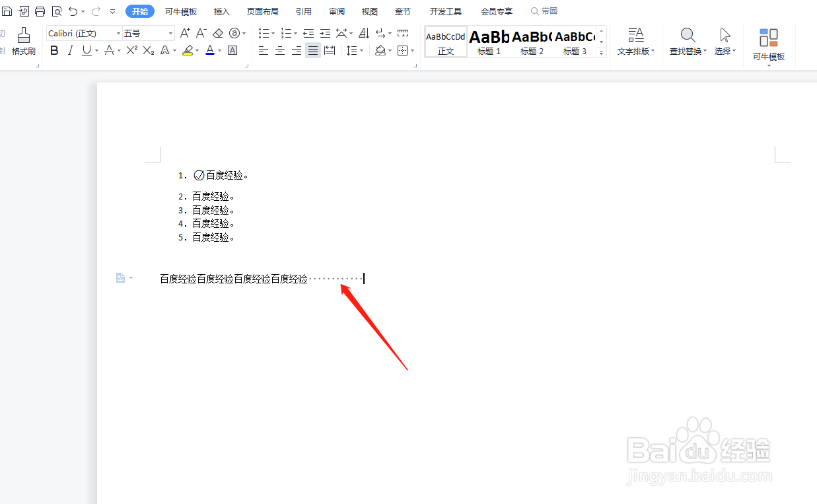The image size is (817, 504).
Task: Apply the 正文 style
Action: (x=446, y=42)
